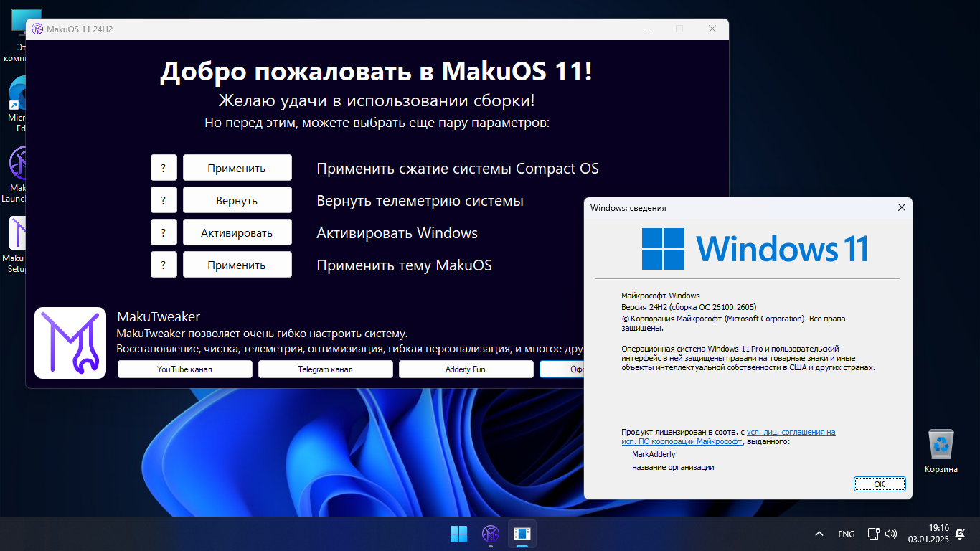Click the 'Применить тему MakuOS' label
The image size is (980, 551).
click(x=404, y=265)
